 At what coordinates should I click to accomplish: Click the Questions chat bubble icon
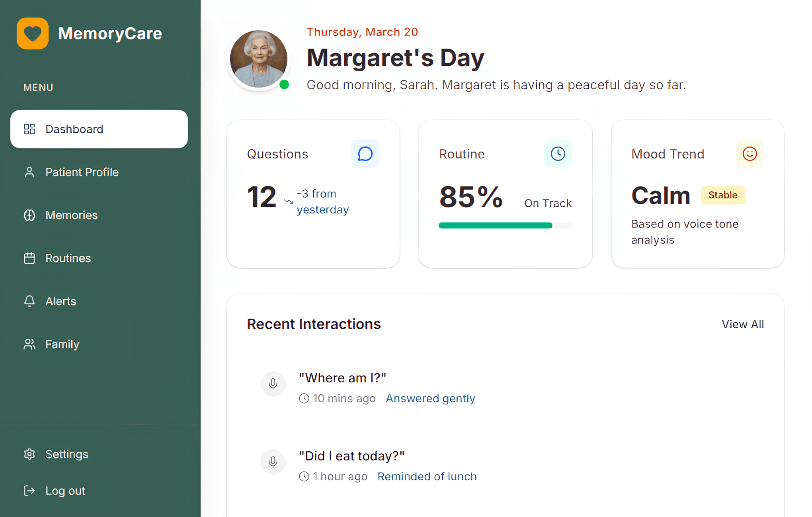pos(365,154)
